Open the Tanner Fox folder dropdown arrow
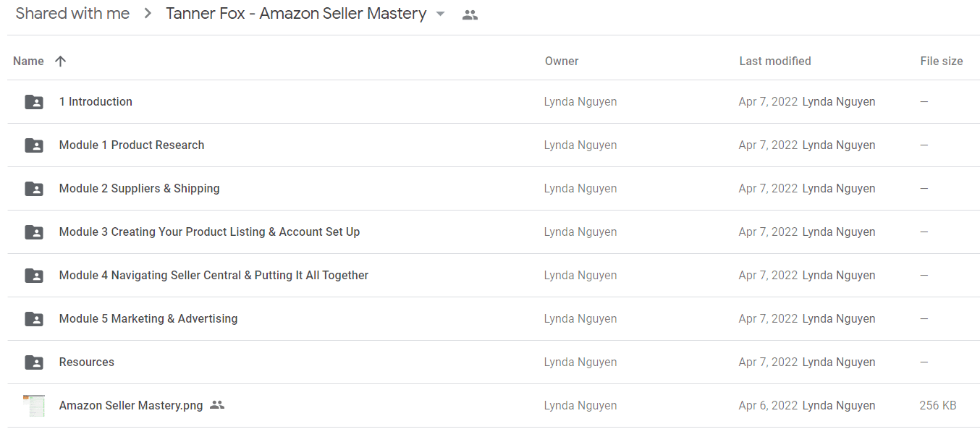 440,14
